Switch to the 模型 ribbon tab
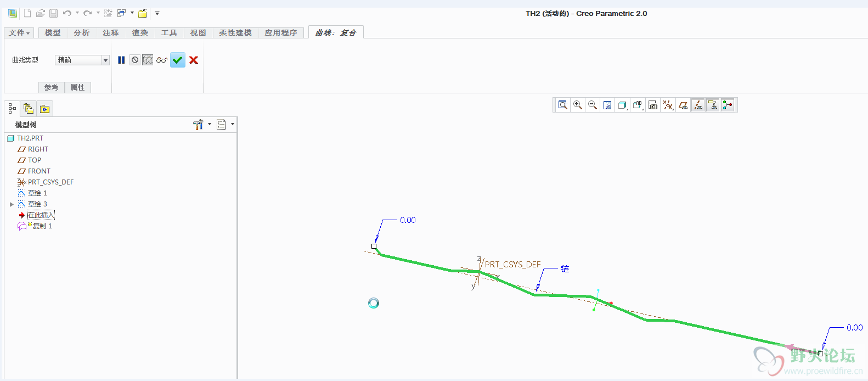 point(53,33)
